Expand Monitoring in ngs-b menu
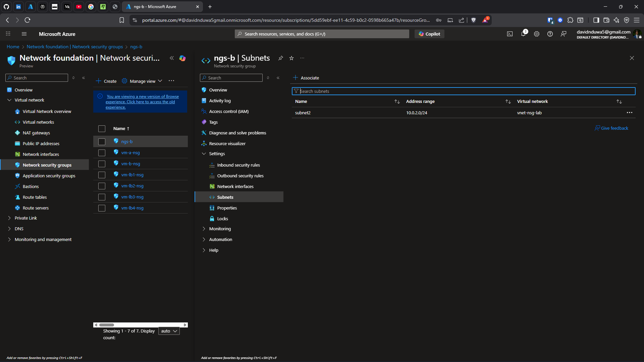 pos(204,229)
